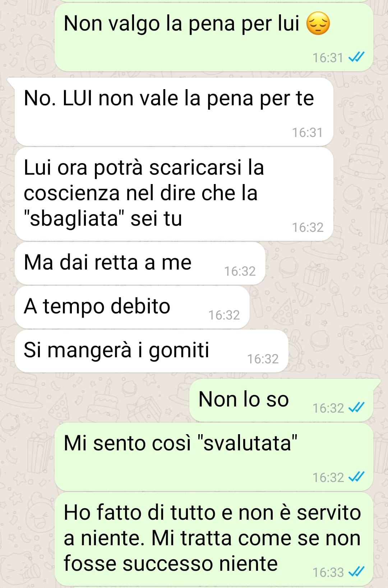Tap the 'Ho fatto di tutto' message bubble

(214, 539)
